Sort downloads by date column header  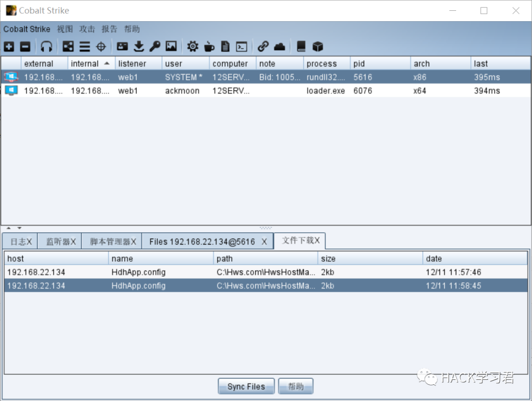[475, 258]
